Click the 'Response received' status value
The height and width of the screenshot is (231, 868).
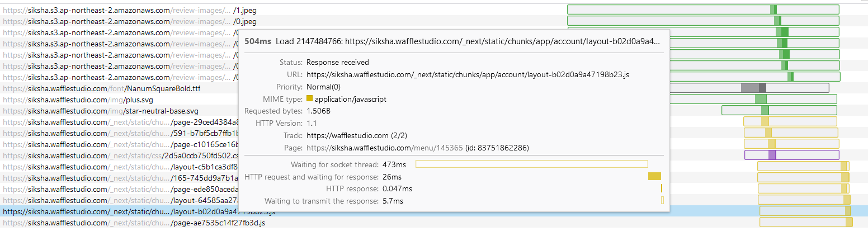click(x=338, y=63)
